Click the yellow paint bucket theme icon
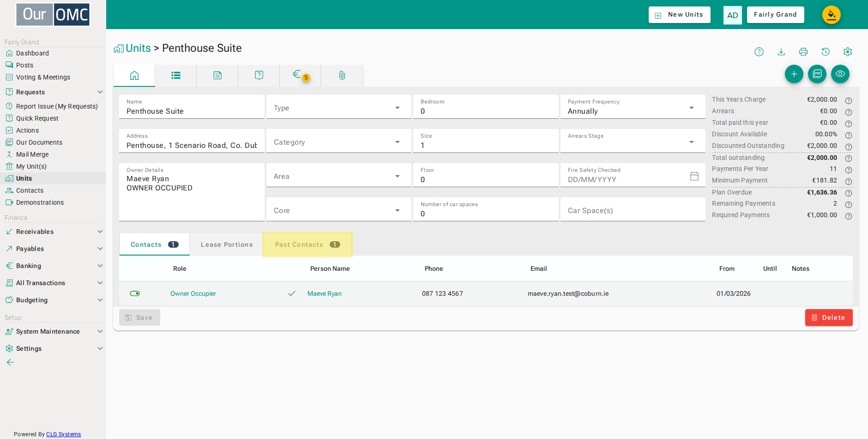The image size is (868, 439). pyautogui.click(x=832, y=15)
